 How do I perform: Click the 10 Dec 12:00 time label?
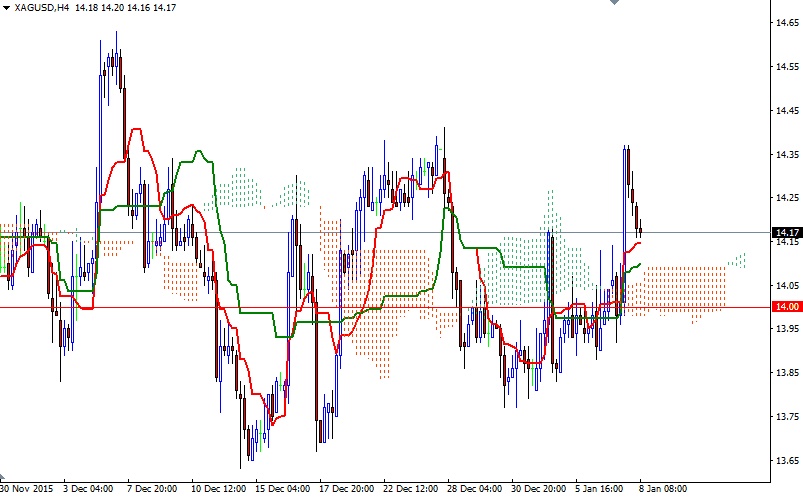pyautogui.click(x=219, y=489)
